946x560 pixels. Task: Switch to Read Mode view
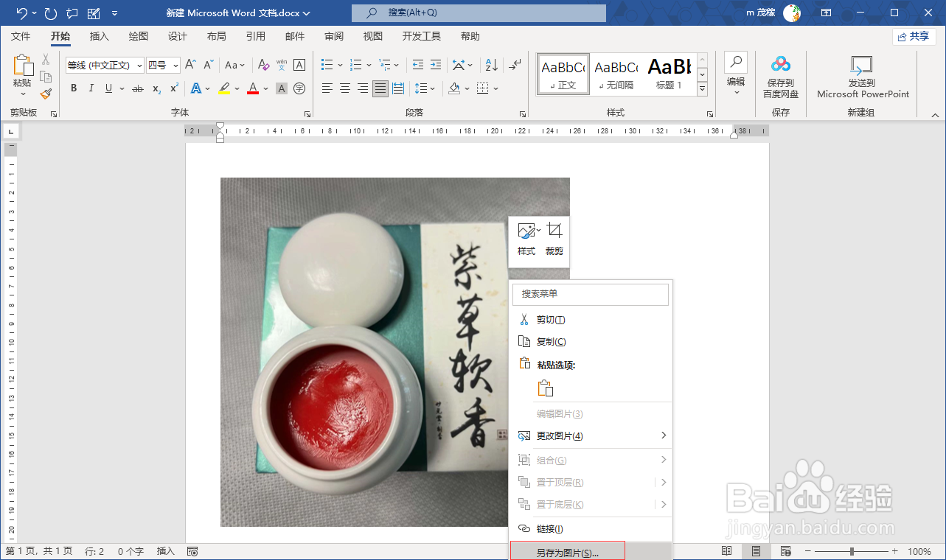[x=727, y=551]
